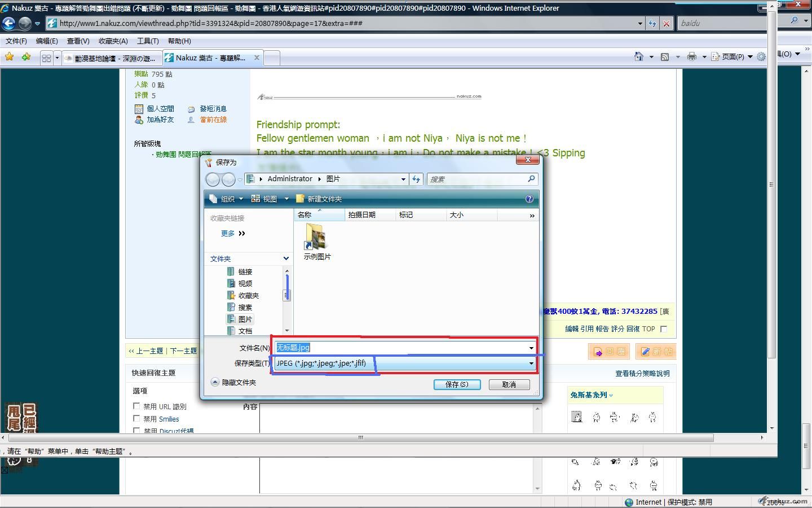Expand the 组织 organize menu
812x508 pixels.
point(226,199)
